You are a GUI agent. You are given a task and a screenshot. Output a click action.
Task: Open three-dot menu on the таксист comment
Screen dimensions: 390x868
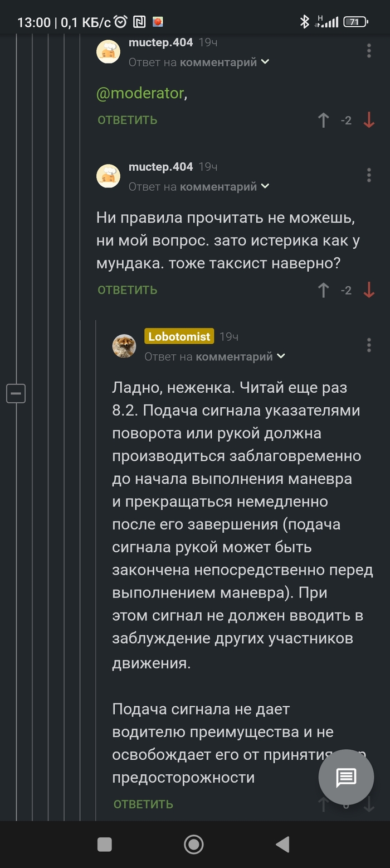click(x=369, y=175)
